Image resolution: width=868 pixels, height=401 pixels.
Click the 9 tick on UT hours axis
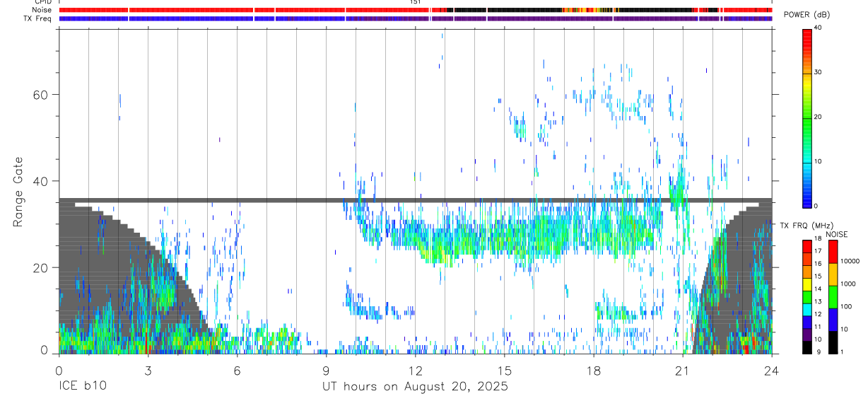click(326, 370)
